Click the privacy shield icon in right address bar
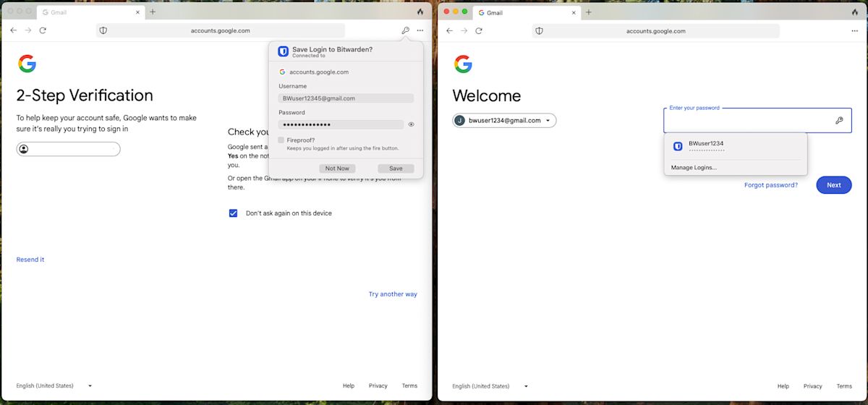Screen dimensions: 868x405 [x=538, y=30]
